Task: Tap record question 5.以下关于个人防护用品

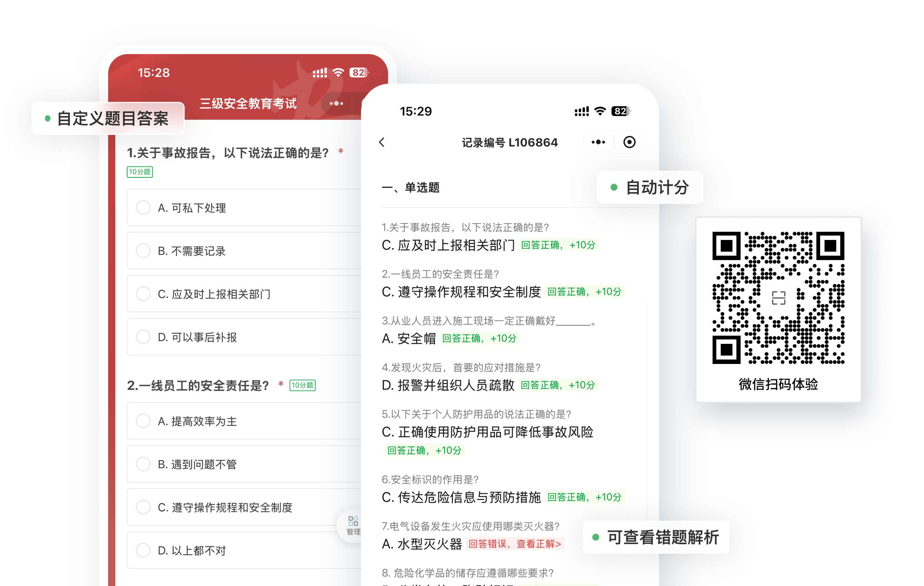Action: click(x=477, y=414)
